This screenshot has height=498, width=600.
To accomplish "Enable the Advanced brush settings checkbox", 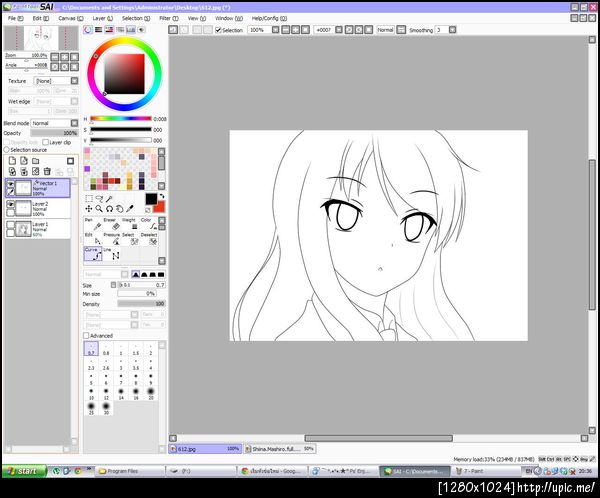I will point(86,336).
